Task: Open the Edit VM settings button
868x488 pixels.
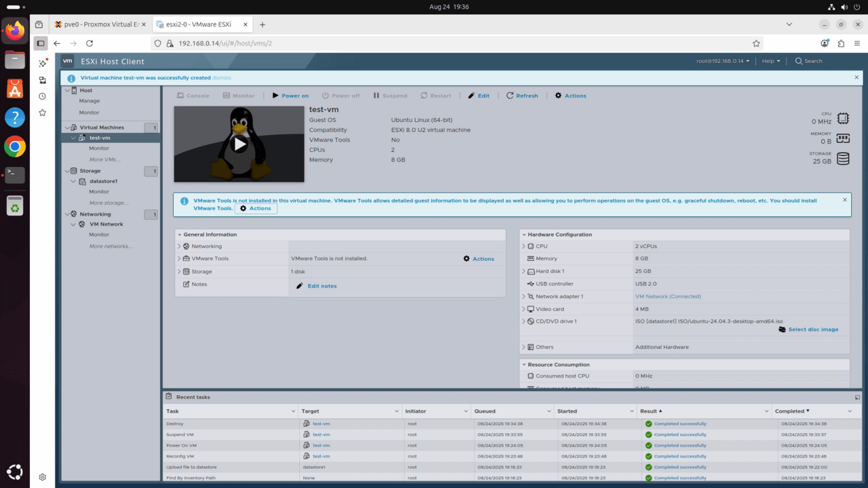Action: [478, 96]
